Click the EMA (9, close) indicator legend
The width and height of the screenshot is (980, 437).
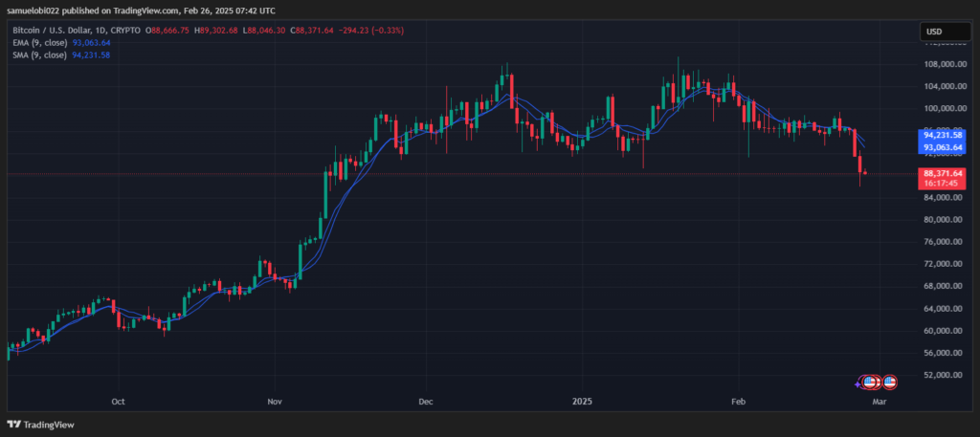coord(38,42)
